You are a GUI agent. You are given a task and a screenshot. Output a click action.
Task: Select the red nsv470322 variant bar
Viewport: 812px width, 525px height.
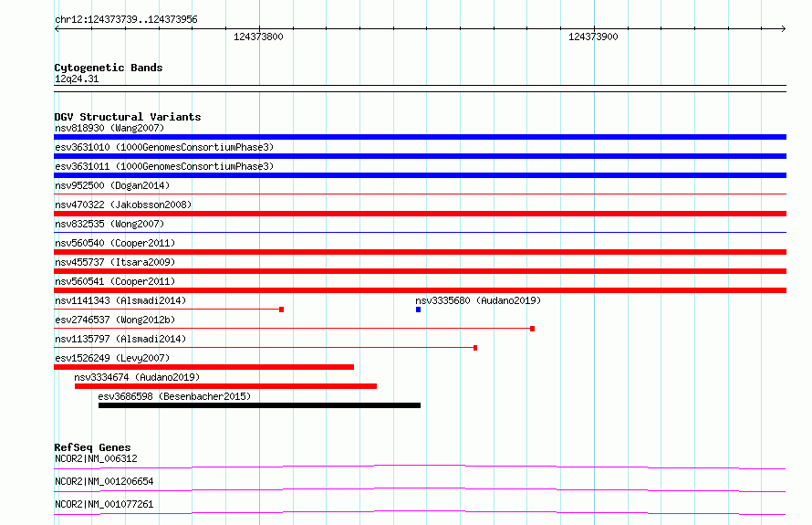click(420, 214)
